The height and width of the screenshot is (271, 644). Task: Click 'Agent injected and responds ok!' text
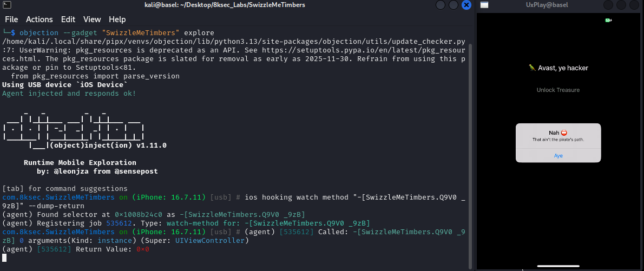pyautogui.click(x=69, y=93)
